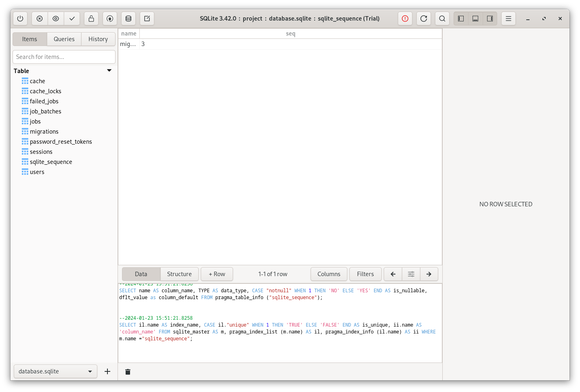Image resolution: width=580 pixels, height=392 pixels.
Task: Open the cache table
Action: pyautogui.click(x=37, y=81)
